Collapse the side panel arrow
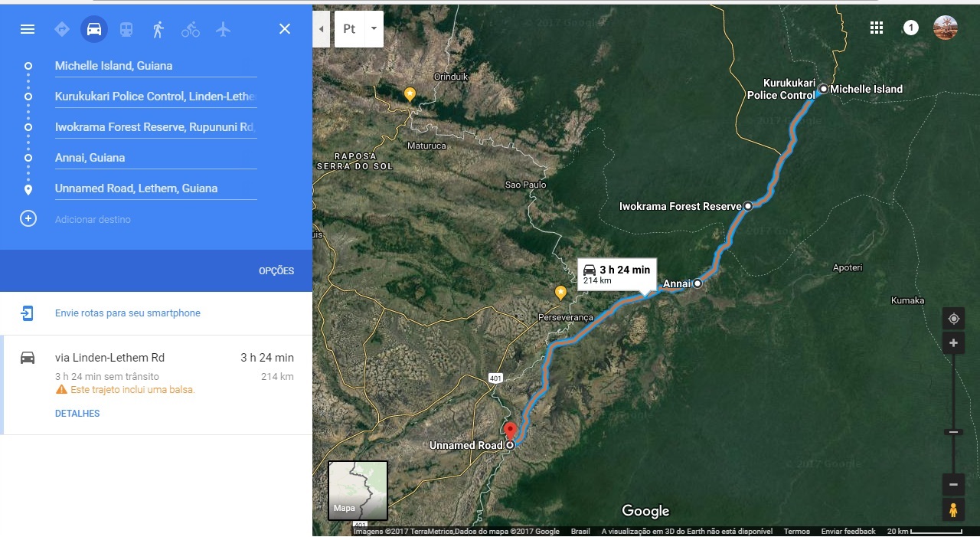980x537 pixels. point(321,29)
